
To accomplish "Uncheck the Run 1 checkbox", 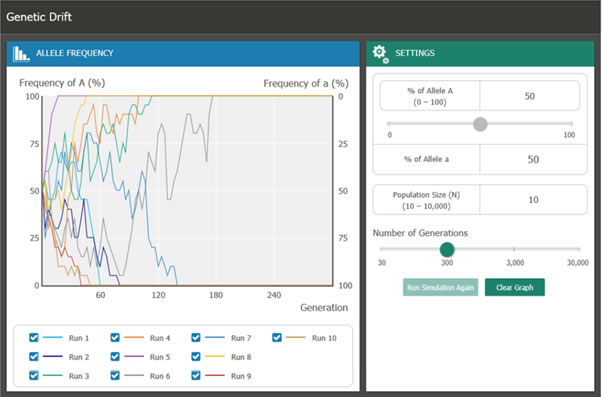I will [x=34, y=337].
